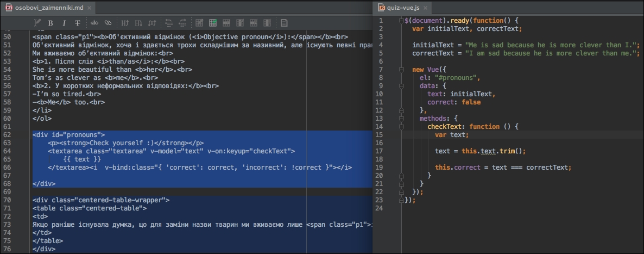This screenshot has width=644, height=254.
Task: Click 'var initialText, correctText;' line
Action: (467, 28)
